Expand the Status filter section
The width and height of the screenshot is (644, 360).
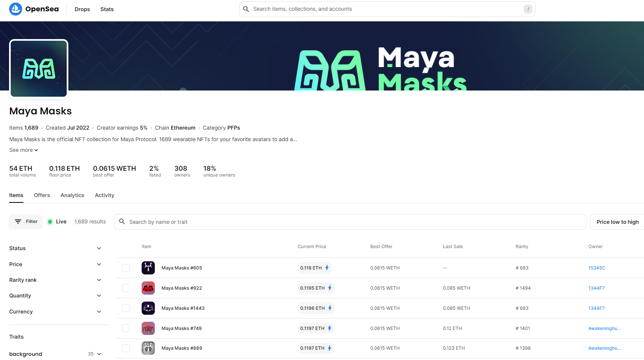click(56, 249)
